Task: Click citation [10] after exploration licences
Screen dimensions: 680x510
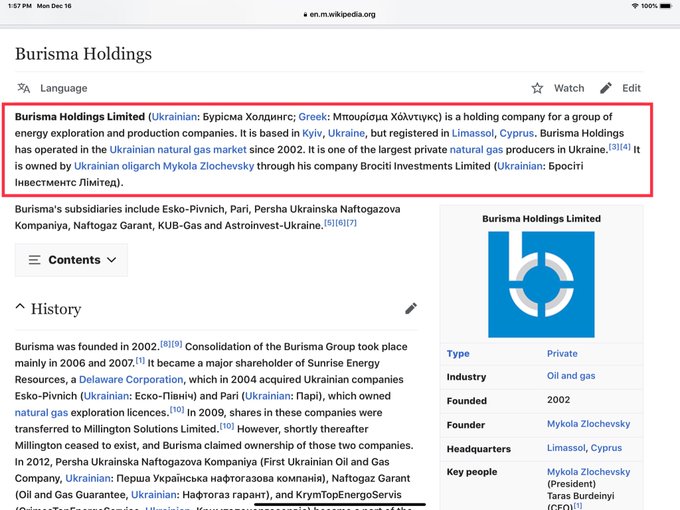Action: coord(177,409)
